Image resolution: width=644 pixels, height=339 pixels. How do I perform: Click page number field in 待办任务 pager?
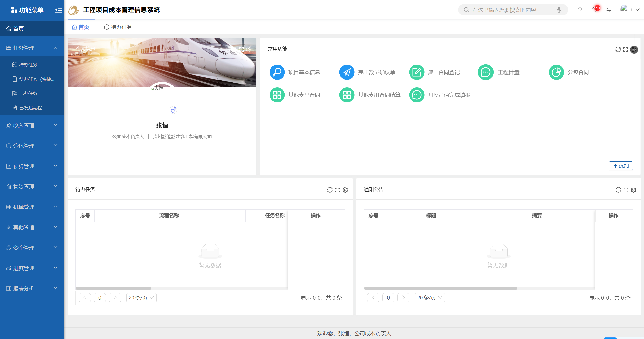pos(100,297)
